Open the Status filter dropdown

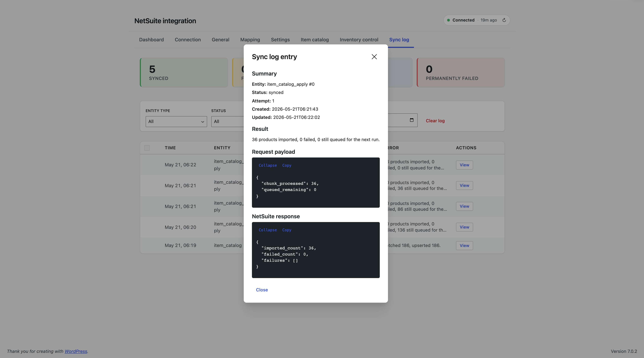227,121
